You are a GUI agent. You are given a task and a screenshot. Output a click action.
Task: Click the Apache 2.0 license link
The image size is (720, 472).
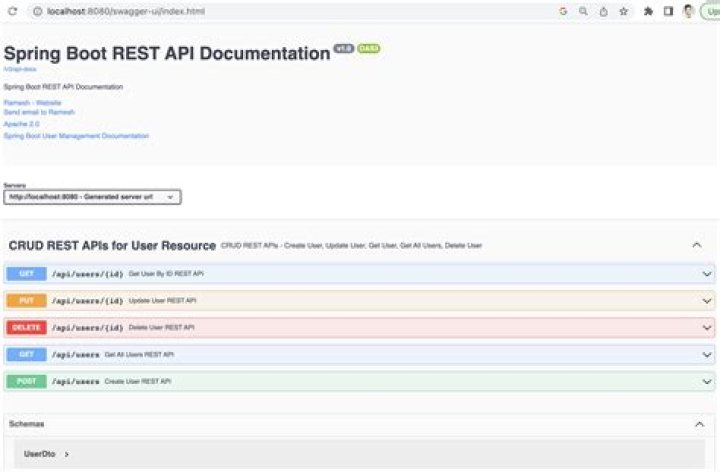click(x=21, y=124)
